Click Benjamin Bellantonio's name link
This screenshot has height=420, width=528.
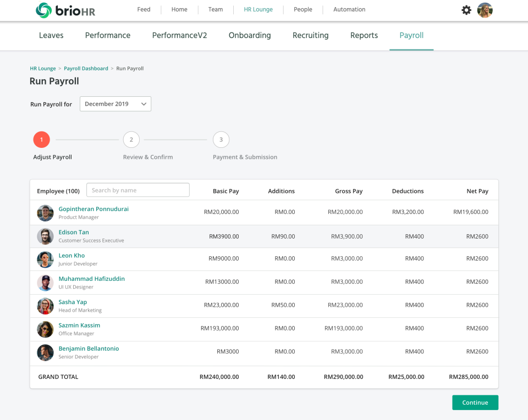tap(89, 349)
